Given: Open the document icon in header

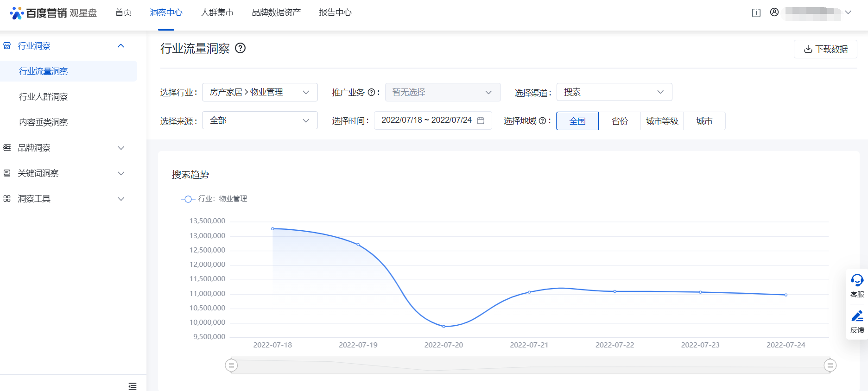Looking at the screenshot, I should click(x=756, y=13).
